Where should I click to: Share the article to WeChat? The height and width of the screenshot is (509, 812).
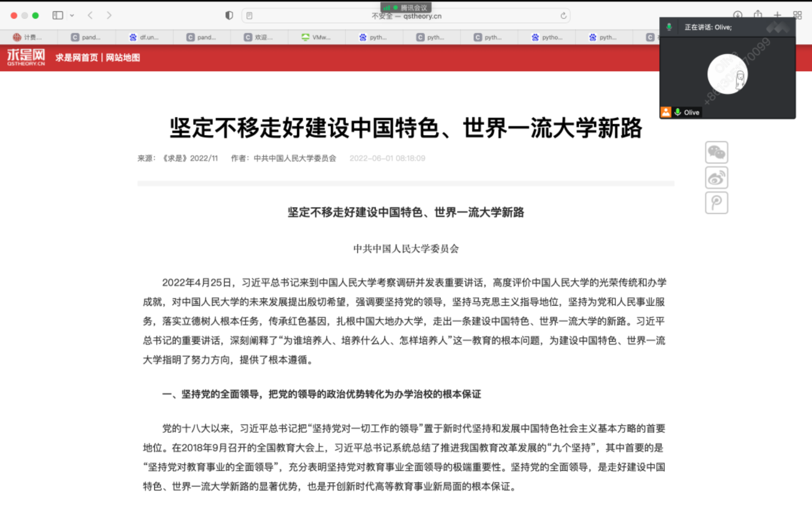click(x=716, y=152)
